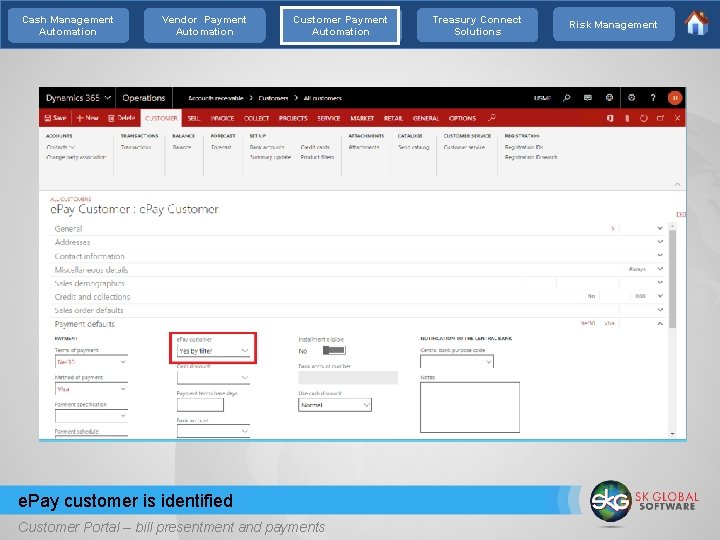Toggle the Installment eligible switch

click(334, 351)
